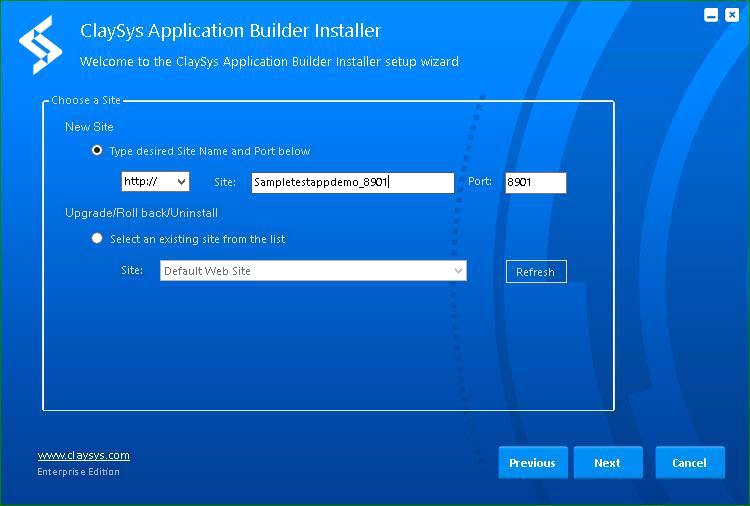Image resolution: width=750 pixels, height=506 pixels.
Task: Open the http:// protocol dropdown
Action: 155,182
